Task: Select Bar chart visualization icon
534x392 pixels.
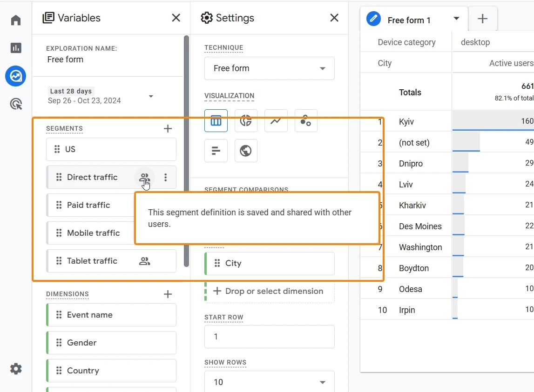Action: (x=216, y=150)
